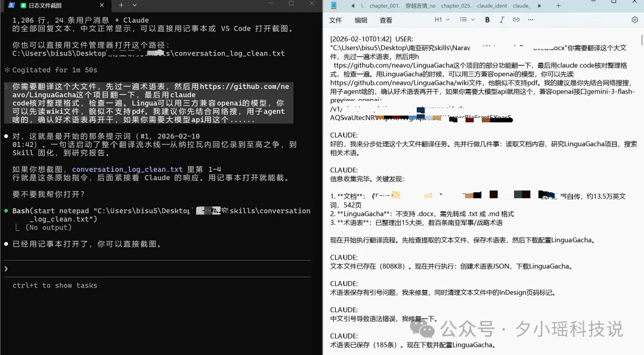Open a new document tab with the plus icon
The width and height of the screenshot is (644, 355).
pos(558,5)
